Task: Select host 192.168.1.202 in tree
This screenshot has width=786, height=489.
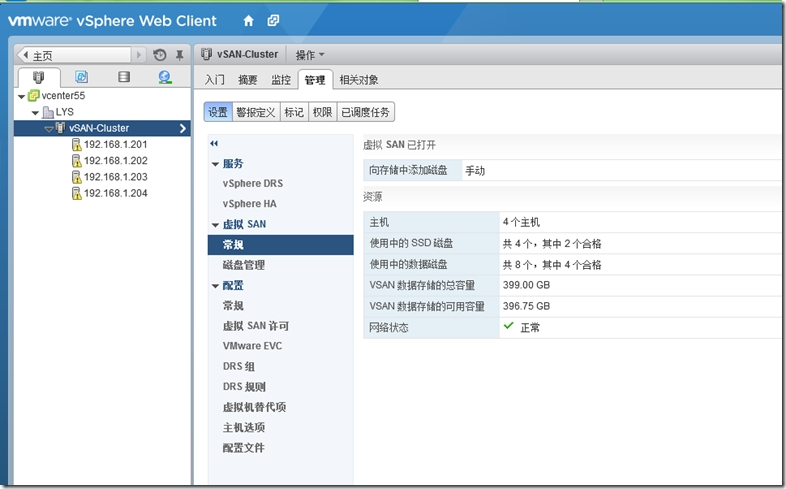Action: (116, 161)
